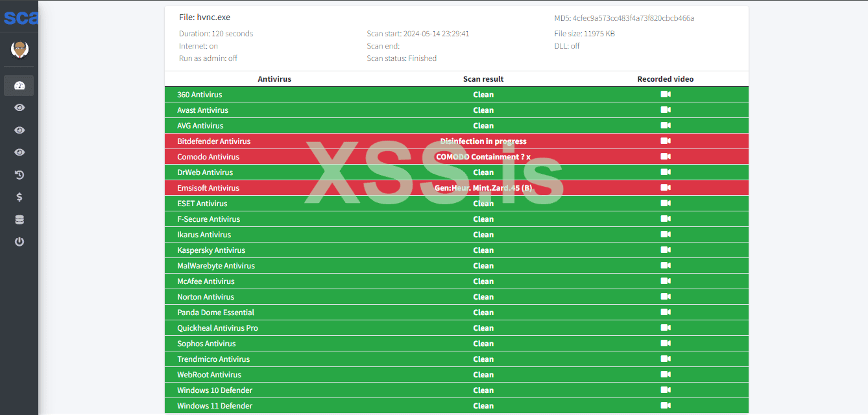Play recorded video for ESET Antivirus
The image size is (868, 415).
[666, 203]
